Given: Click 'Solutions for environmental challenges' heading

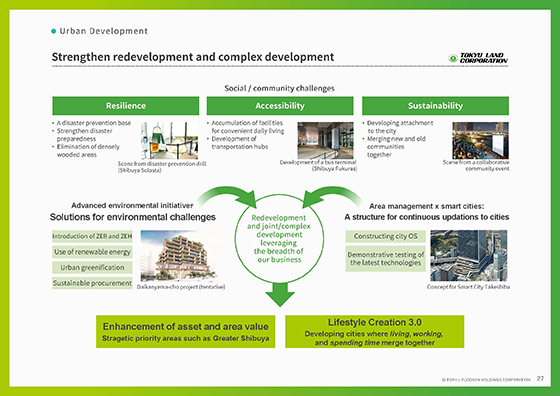Looking at the screenshot, I should point(132,217).
